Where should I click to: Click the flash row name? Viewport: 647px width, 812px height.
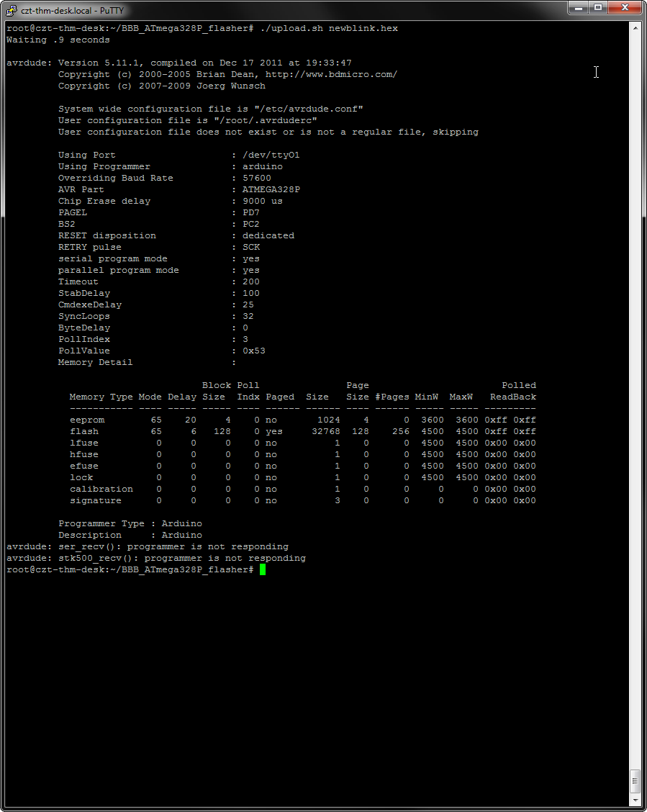click(x=84, y=431)
